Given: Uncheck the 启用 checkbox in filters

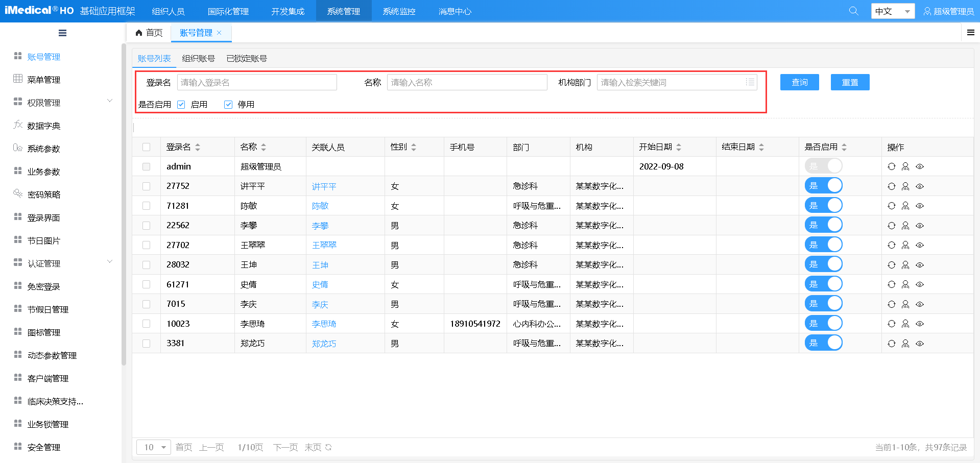Looking at the screenshot, I should (181, 104).
